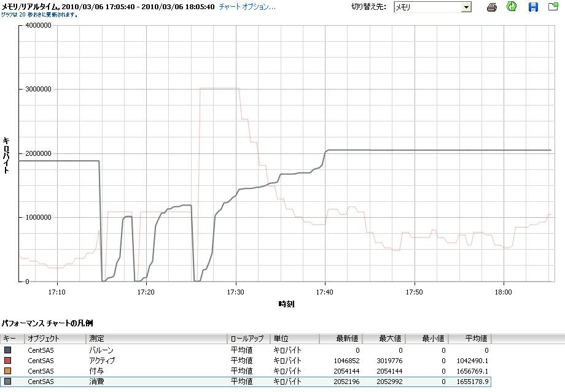Open チャート オプション link
565x392 pixels.
[247, 7]
